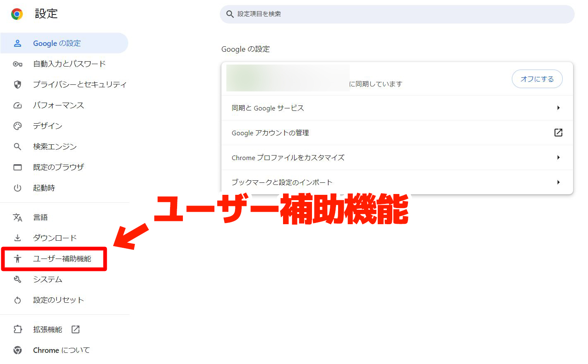Select 検索エンジン in the sidebar
588x364 pixels.
tap(64, 146)
